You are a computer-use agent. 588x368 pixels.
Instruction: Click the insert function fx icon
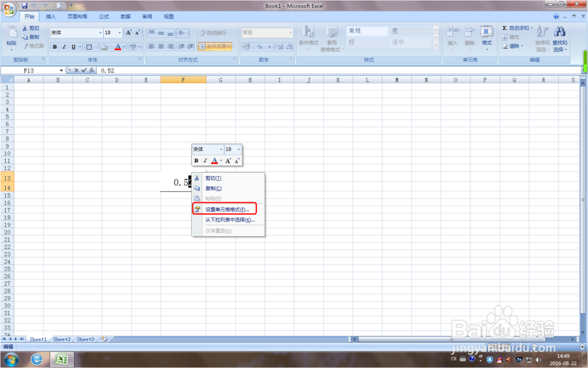click(x=92, y=70)
